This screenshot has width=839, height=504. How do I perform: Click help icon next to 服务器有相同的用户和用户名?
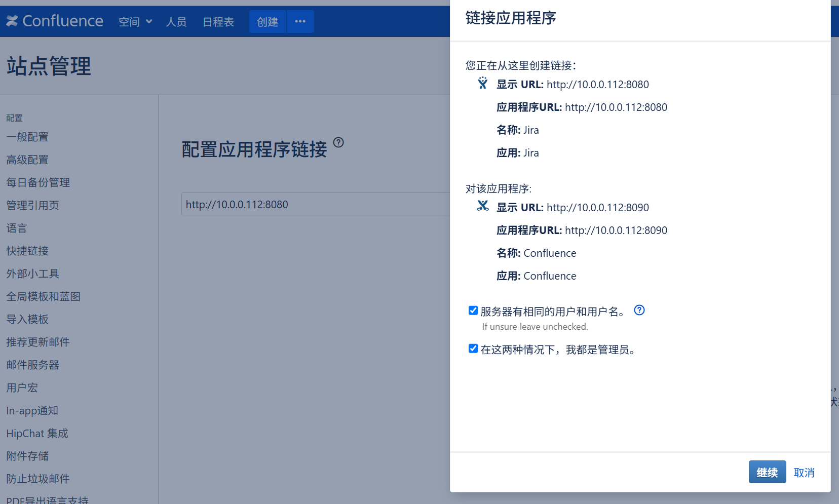[639, 310]
